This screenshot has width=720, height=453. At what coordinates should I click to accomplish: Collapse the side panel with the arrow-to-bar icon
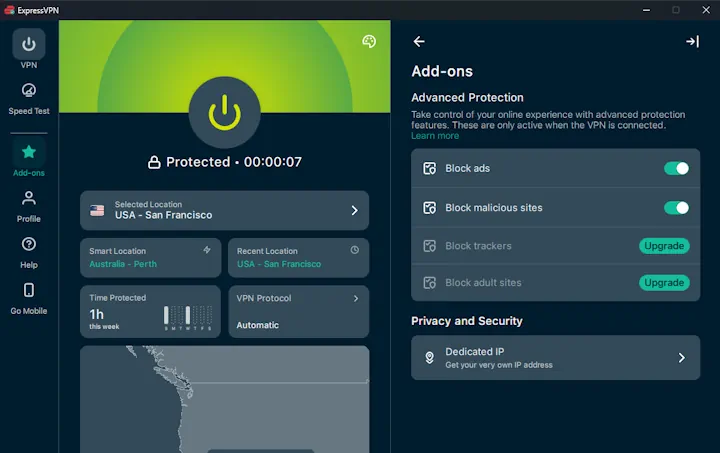pyautogui.click(x=692, y=42)
